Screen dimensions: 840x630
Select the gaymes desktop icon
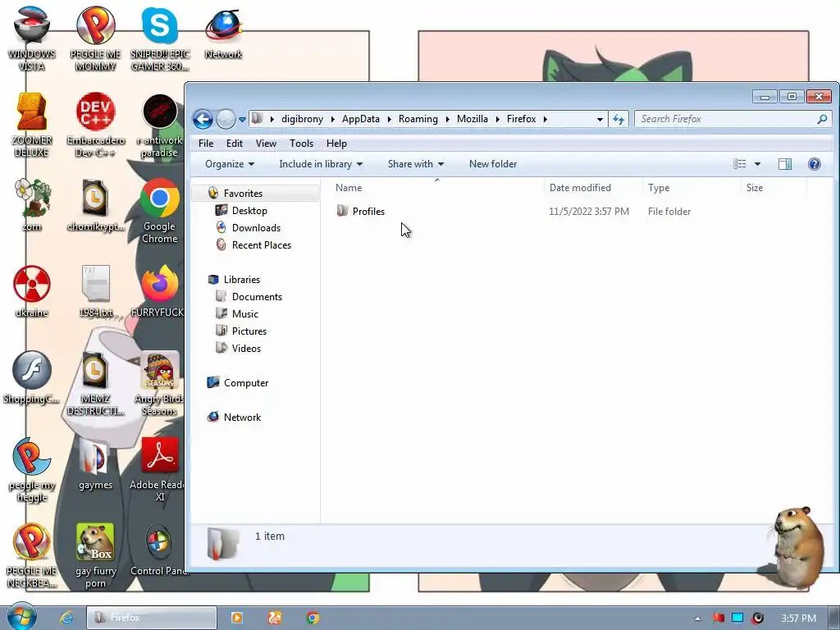pyautogui.click(x=95, y=463)
